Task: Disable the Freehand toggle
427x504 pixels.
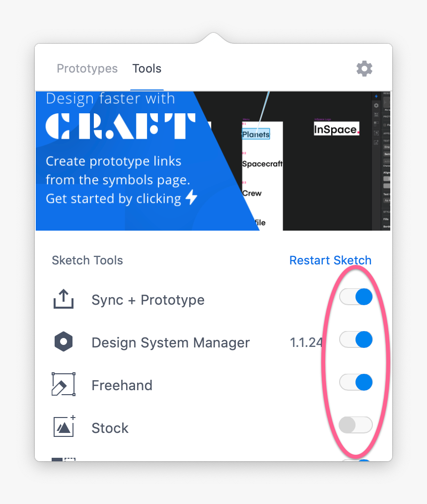Action: pyautogui.click(x=356, y=382)
